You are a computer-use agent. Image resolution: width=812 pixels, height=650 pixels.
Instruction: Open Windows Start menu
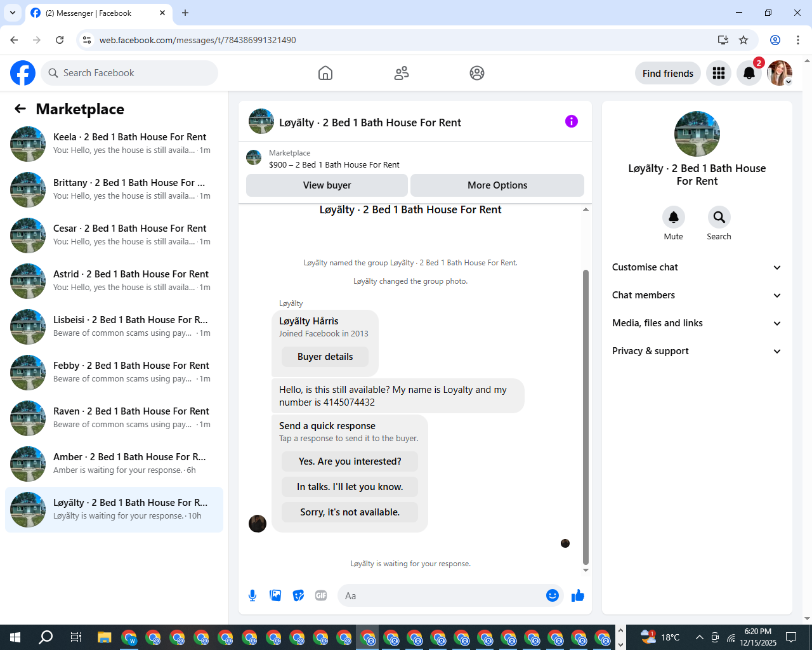(15, 637)
